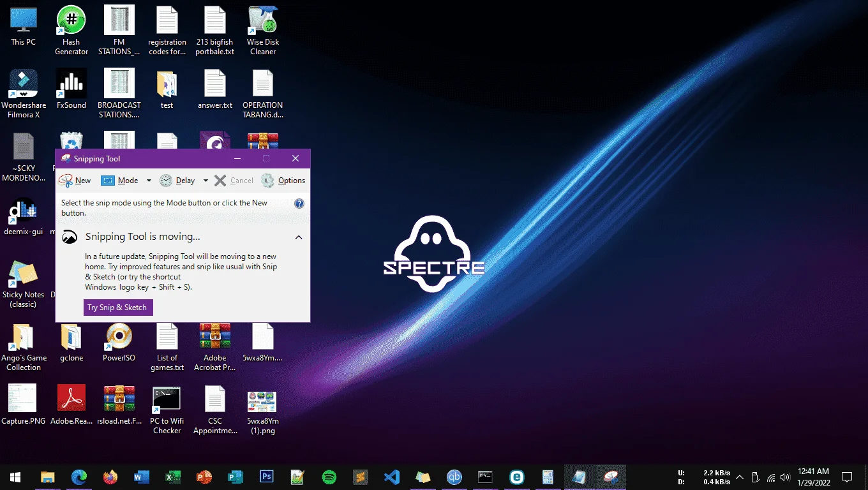Viewport: 868px width, 490px height.
Task: Open PowerISO desktop shortcut
Action: point(119,343)
